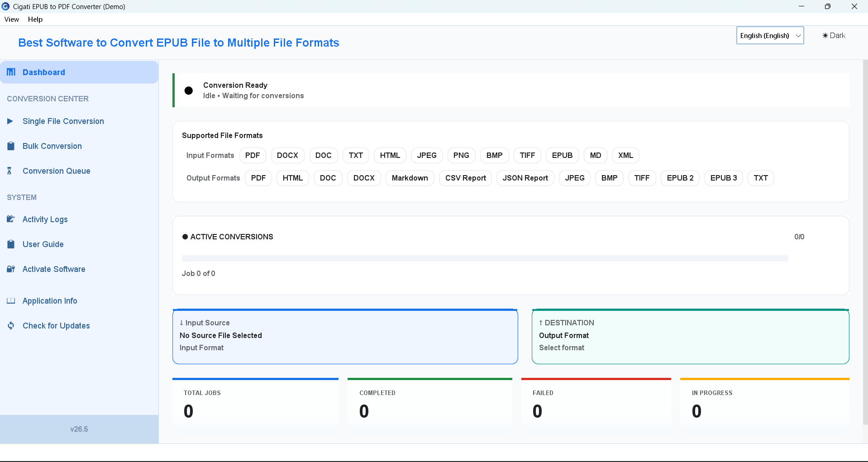Click the XML input format chip
Screen dimensions: 868x462
click(x=625, y=155)
